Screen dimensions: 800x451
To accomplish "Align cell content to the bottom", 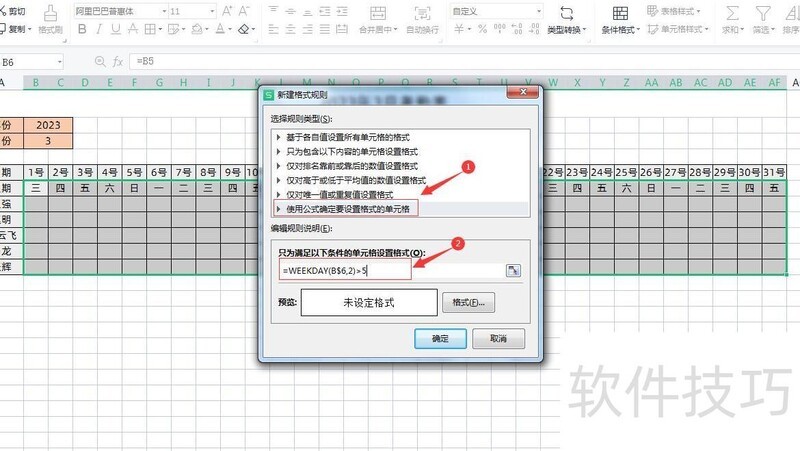I will (x=308, y=11).
